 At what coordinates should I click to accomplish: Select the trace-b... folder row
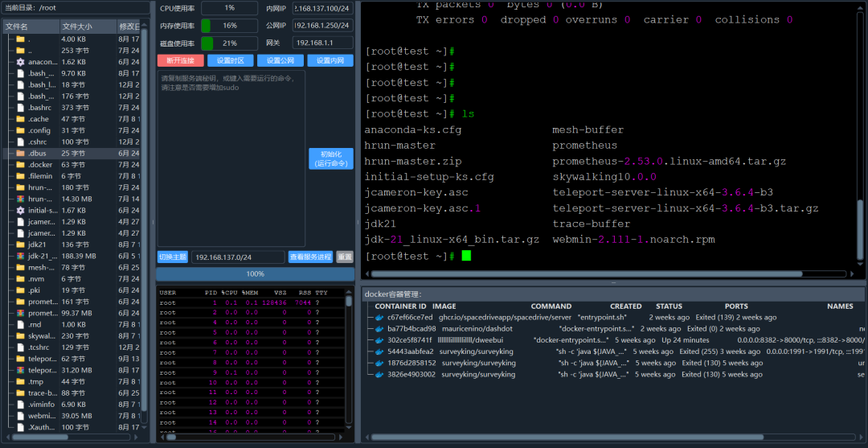pos(72,393)
